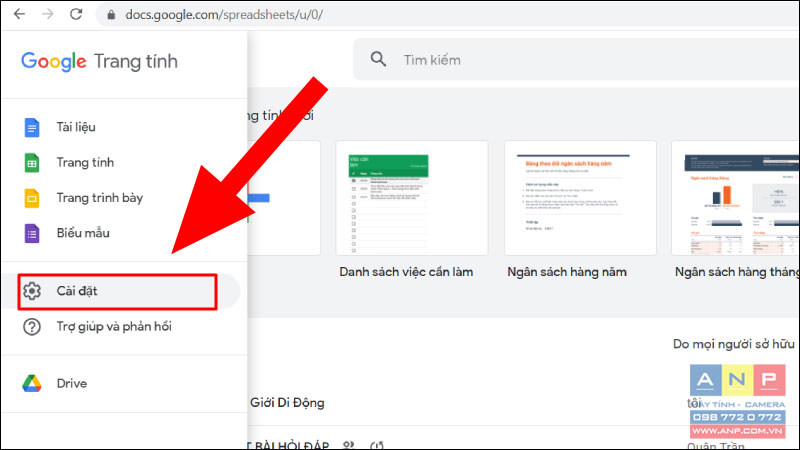Click the purple Biểu mẫu forms icon
Screen dimensions: 800x450
32,233
